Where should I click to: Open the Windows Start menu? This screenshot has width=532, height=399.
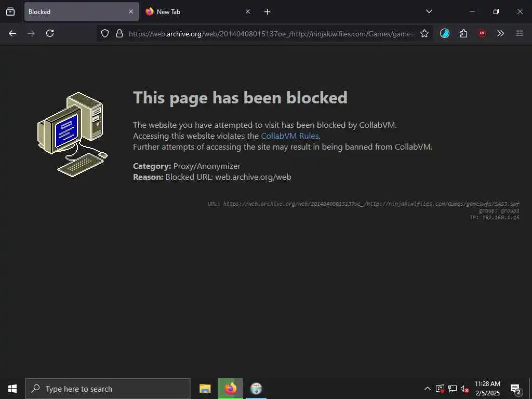click(12, 389)
